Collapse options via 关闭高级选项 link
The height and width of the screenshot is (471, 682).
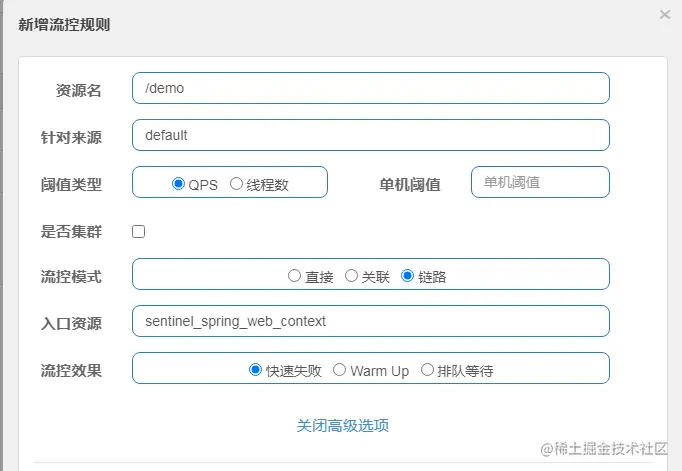(343, 425)
